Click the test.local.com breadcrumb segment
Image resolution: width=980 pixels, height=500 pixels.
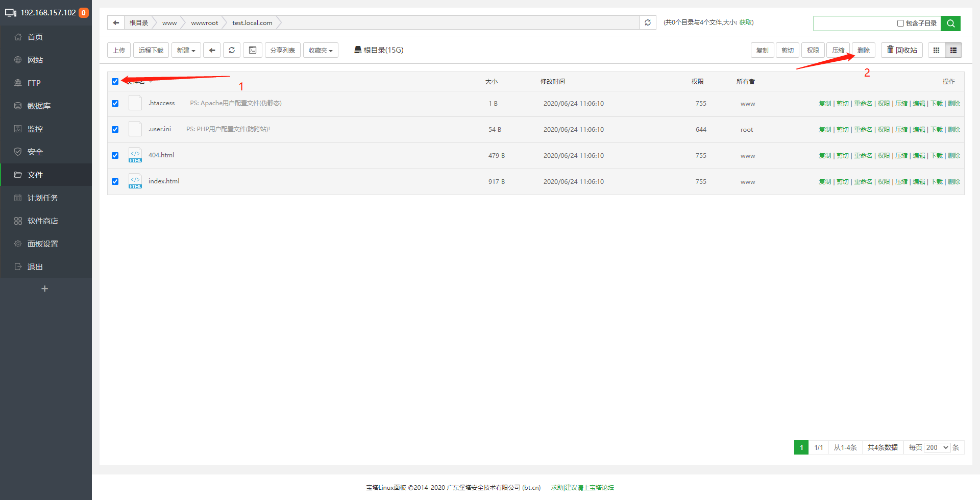click(x=252, y=23)
